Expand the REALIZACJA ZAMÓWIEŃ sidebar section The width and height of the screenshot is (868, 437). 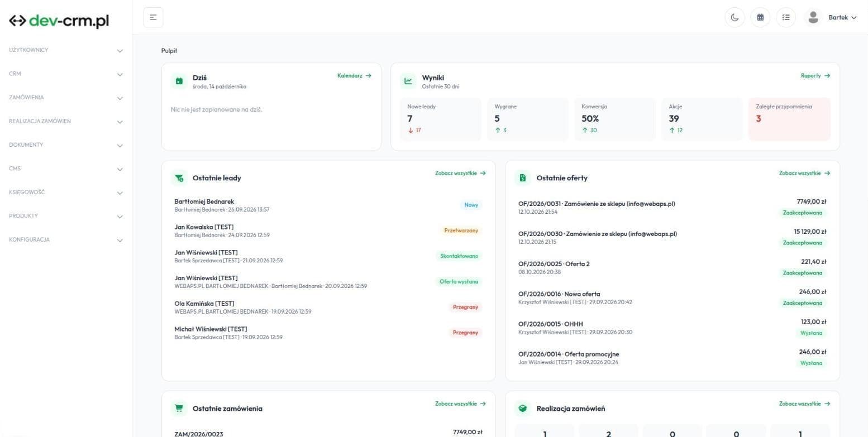[66, 121]
